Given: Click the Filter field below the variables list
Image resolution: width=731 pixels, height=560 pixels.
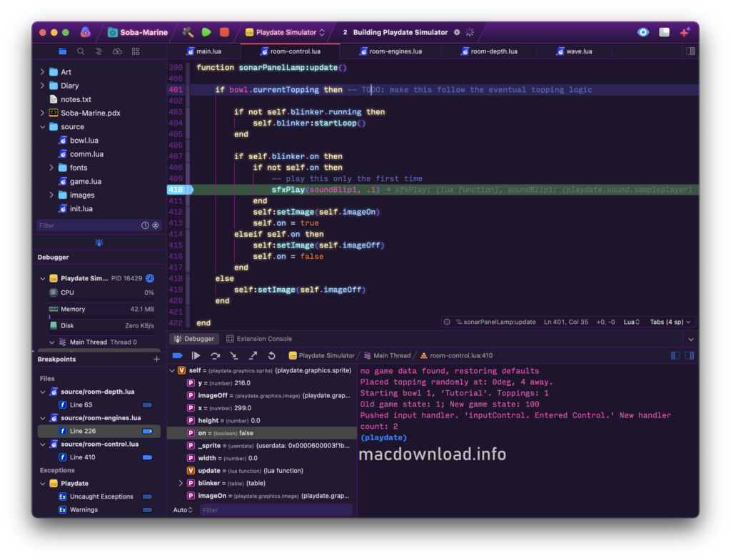Looking at the screenshot, I should pos(276,509).
